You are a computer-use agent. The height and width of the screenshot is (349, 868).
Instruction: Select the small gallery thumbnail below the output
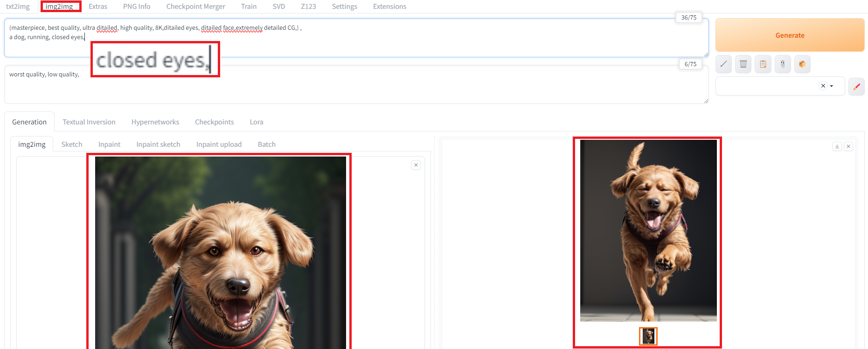tap(648, 336)
